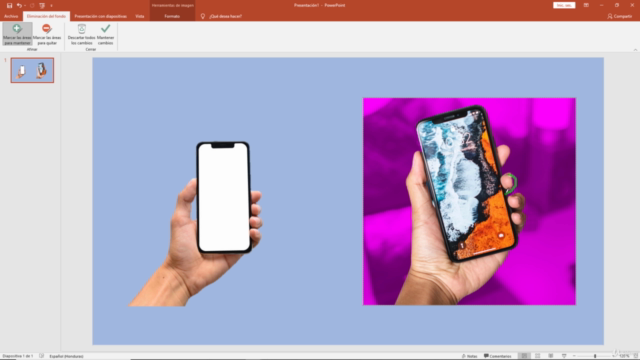640x360 pixels.
Task: Click the start presentation icon in quick access toolbar
Action: tap(42, 5)
